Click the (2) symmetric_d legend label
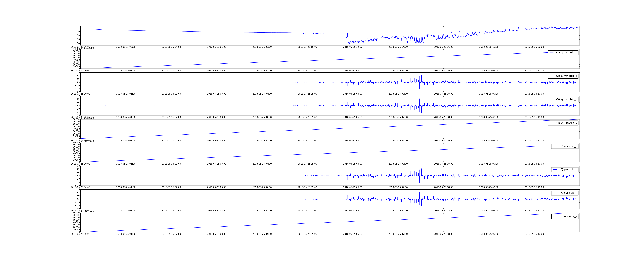 [566, 76]
